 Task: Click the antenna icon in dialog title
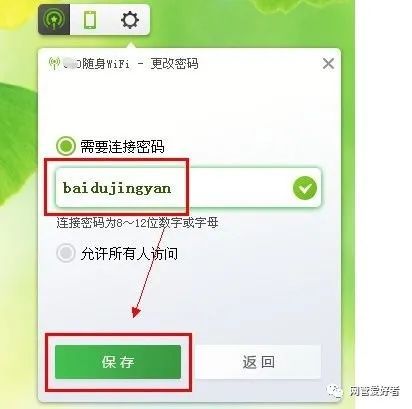click(54, 63)
